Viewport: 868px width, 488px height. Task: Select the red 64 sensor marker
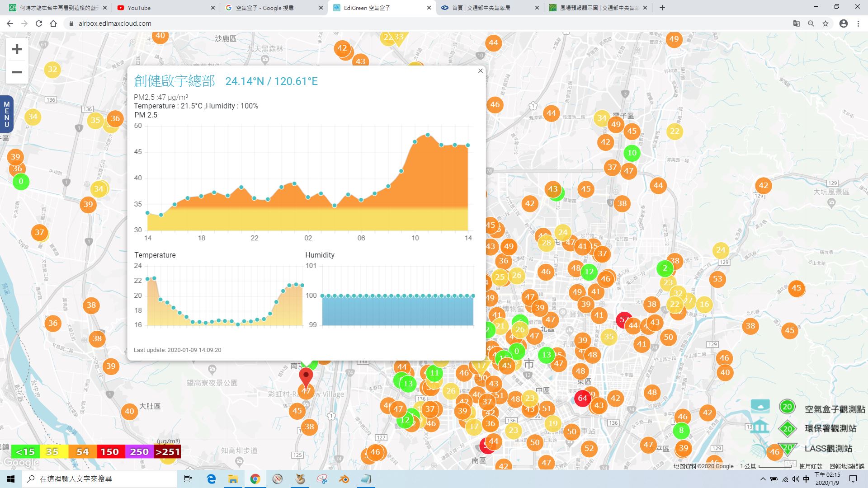click(x=582, y=398)
